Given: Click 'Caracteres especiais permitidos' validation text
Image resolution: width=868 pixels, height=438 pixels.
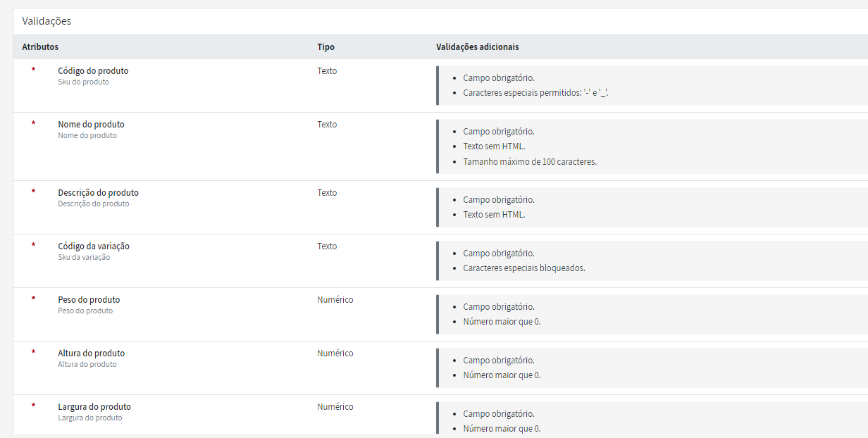Looking at the screenshot, I should (535, 93).
